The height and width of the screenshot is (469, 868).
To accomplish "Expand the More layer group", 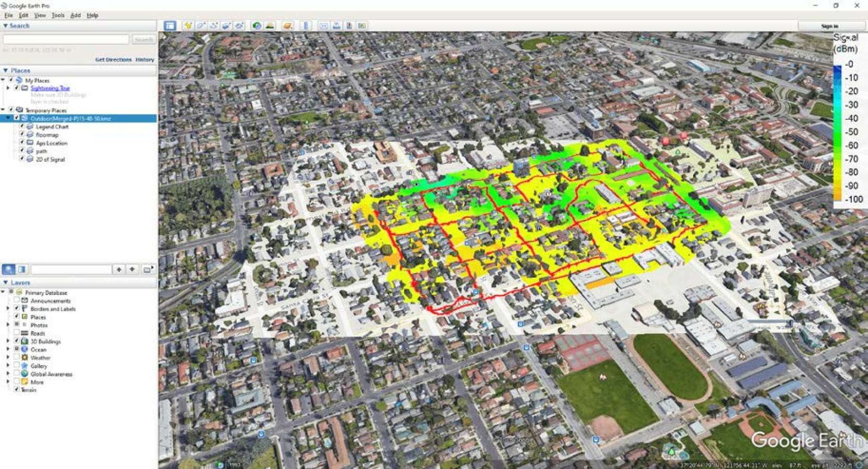I will pos(8,382).
